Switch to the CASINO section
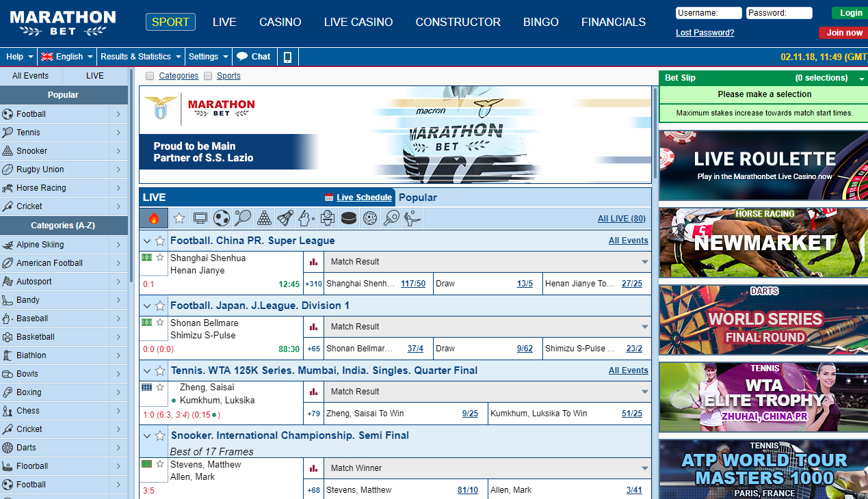Image resolution: width=868 pixels, height=499 pixels. coord(280,22)
